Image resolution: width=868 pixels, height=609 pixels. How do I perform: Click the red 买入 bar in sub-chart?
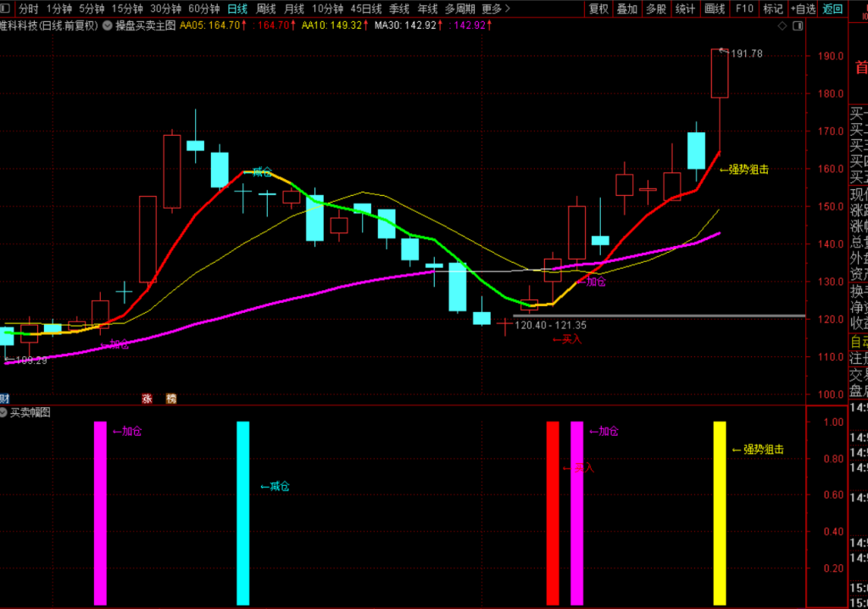(553, 513)
